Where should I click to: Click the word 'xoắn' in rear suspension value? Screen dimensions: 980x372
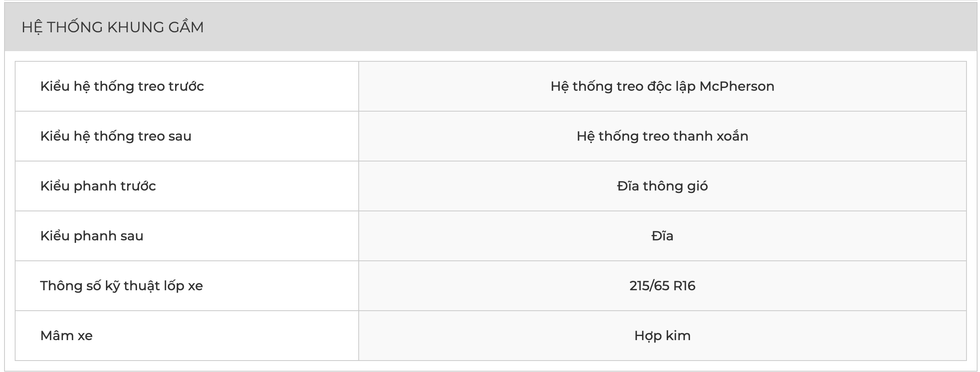tap(732, 137)
